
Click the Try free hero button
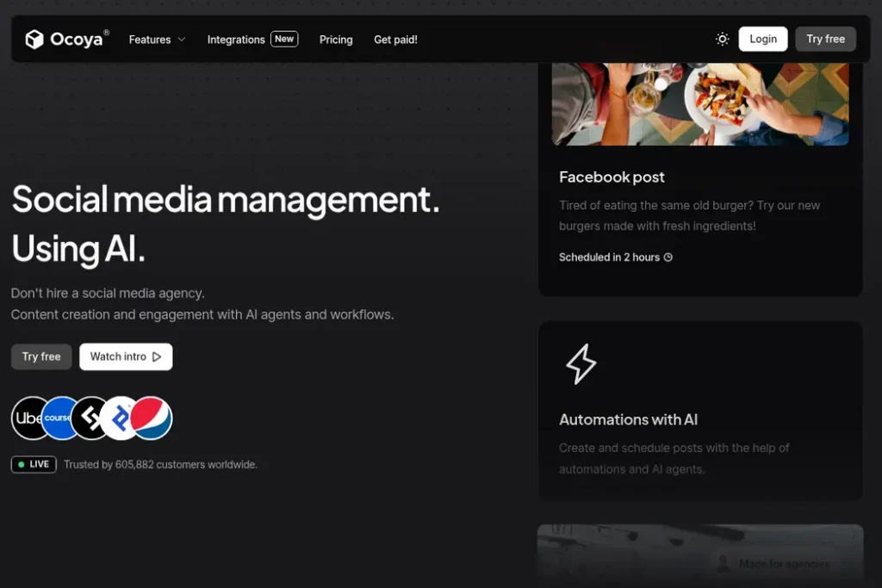point(41,356)
